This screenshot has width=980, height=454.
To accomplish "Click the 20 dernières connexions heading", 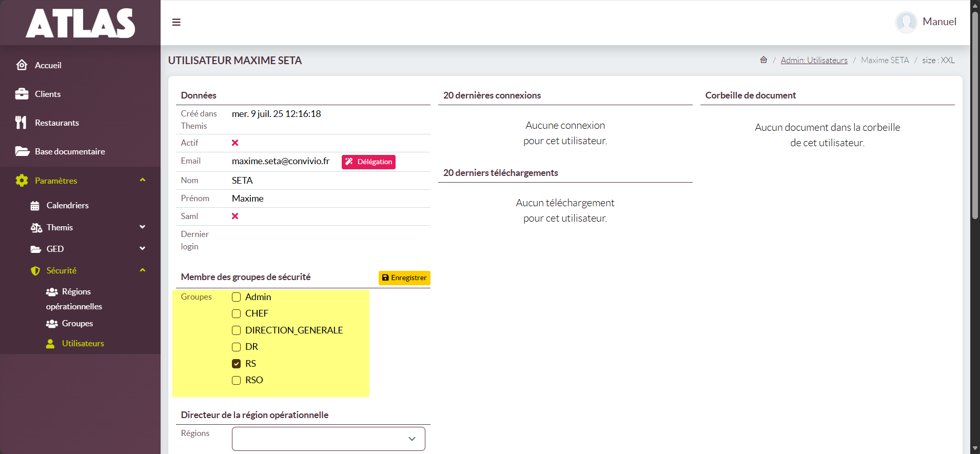I will (x=492, y=95).
